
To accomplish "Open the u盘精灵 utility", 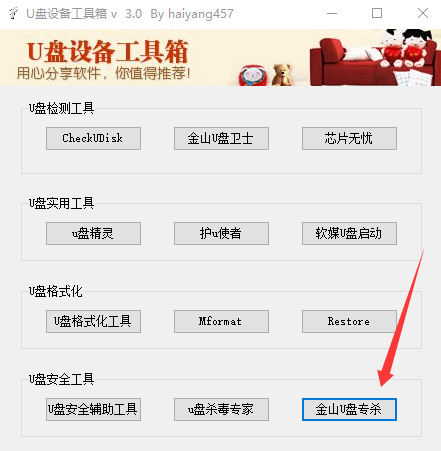I will click(x=93, y=233).
